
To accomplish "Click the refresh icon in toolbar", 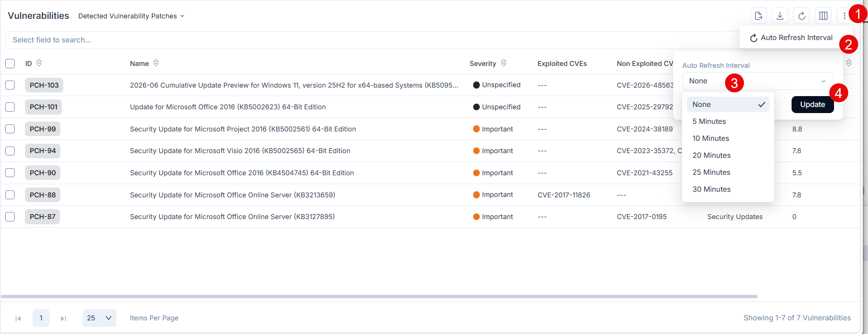I will tap(801, 16).
